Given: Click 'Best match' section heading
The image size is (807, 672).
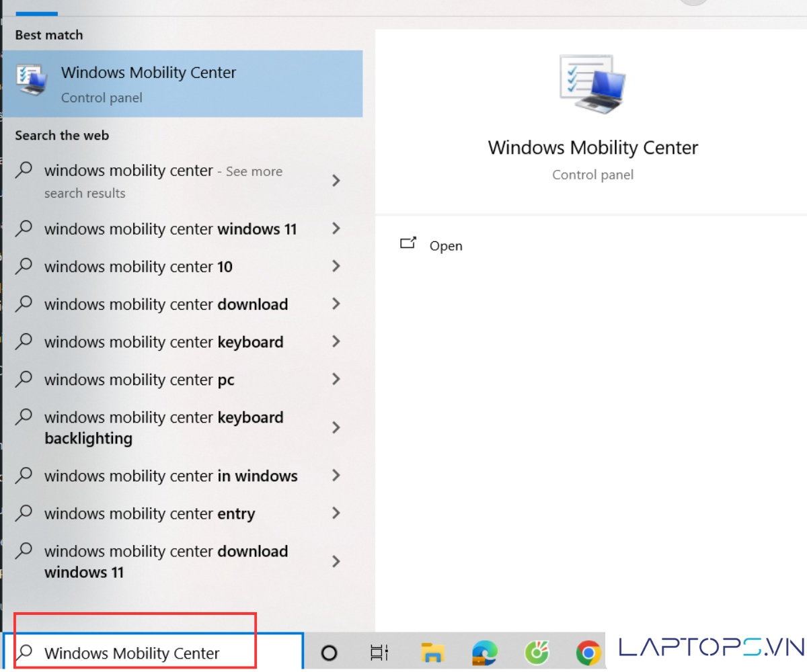Looking at the screenshot, I should pyautogui.click(x=49, y=35).
